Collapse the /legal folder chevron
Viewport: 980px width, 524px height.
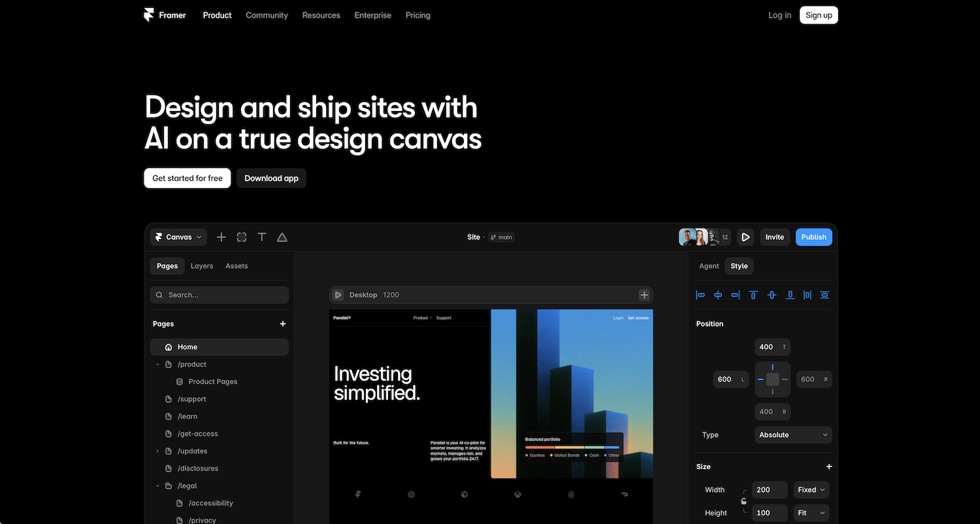pos(157,486)
